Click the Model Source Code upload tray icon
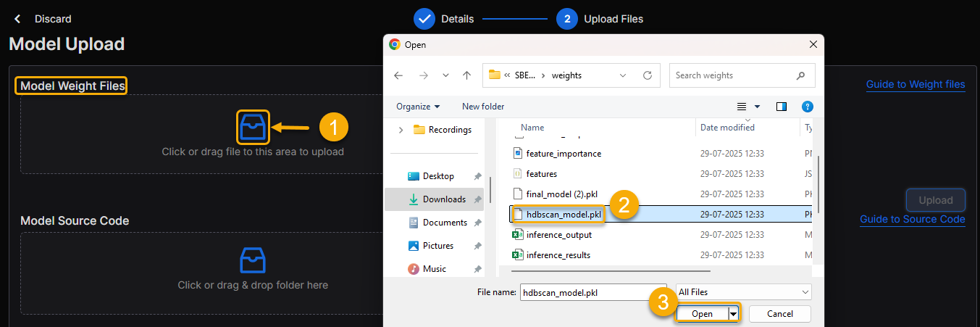 (253, 259)
